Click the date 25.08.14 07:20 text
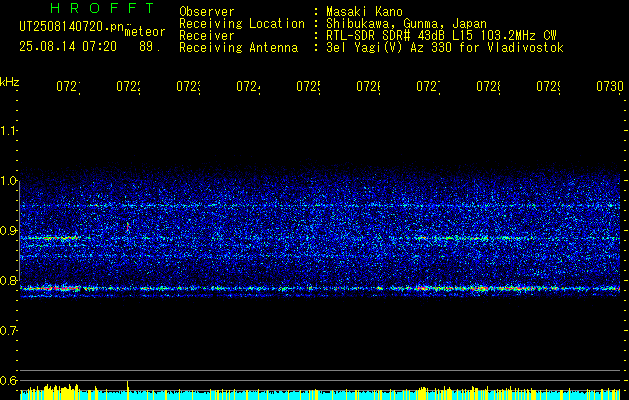 tap(68, 47)
